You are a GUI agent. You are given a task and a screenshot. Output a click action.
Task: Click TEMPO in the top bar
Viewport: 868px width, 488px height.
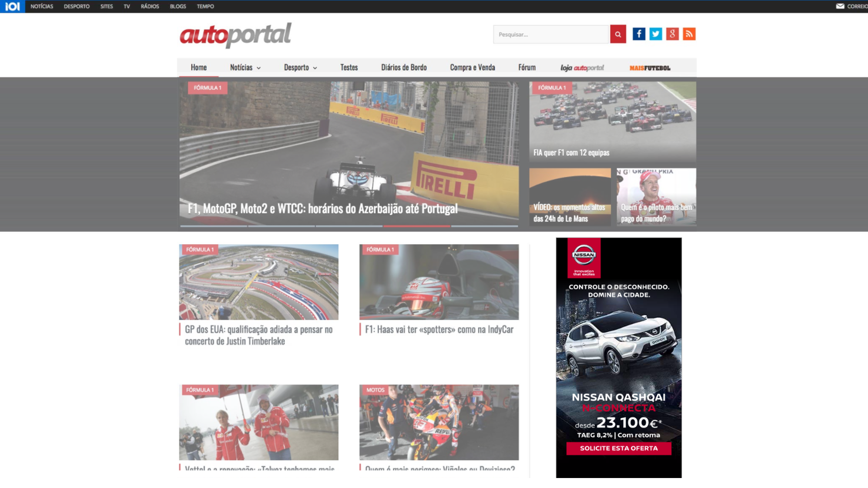[205, 7]
